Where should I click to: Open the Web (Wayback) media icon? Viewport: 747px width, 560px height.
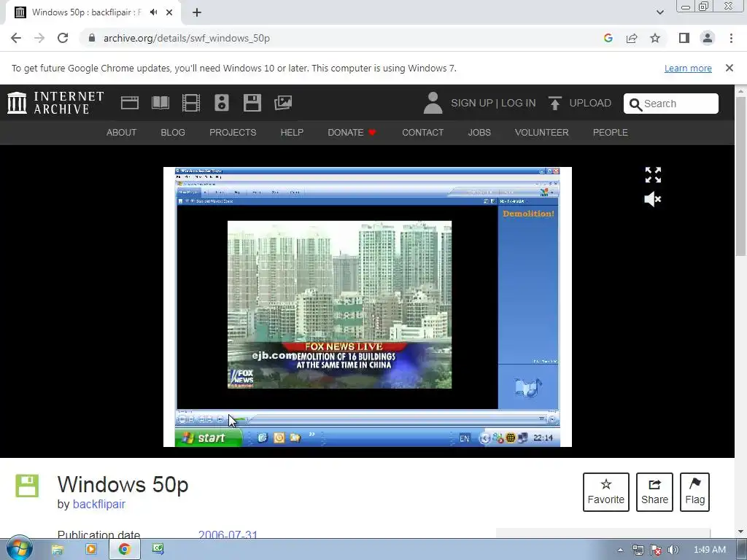(130, 103)
